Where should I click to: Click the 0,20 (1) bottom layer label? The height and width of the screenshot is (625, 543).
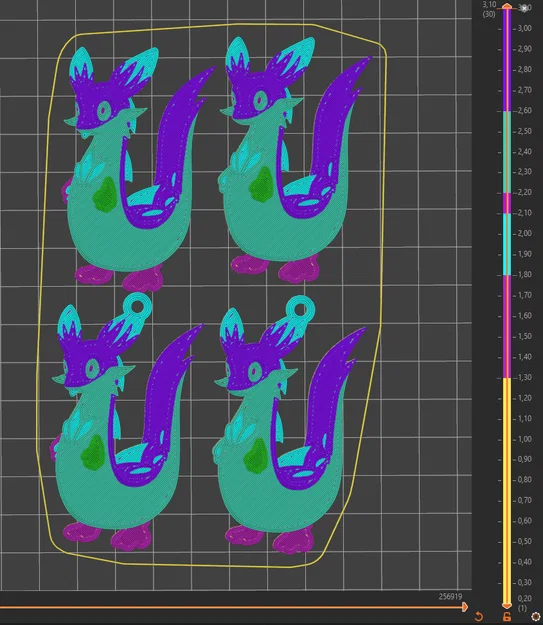coord(524,603)
